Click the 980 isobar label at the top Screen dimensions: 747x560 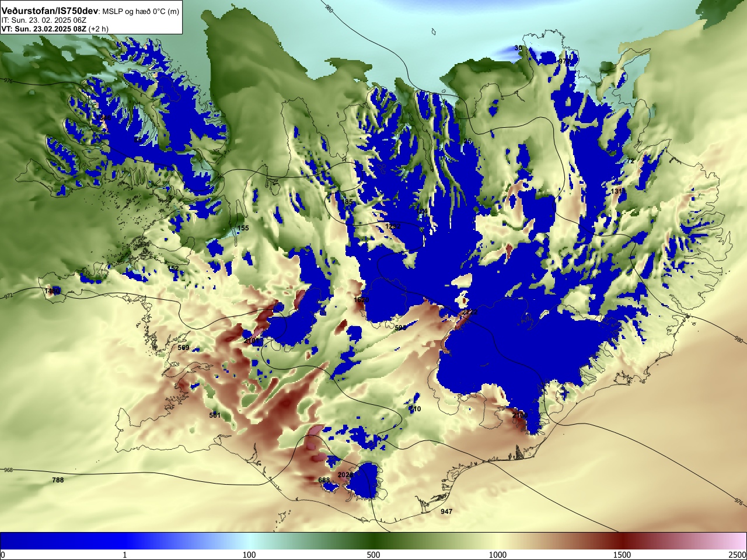[x=328, y=9]
